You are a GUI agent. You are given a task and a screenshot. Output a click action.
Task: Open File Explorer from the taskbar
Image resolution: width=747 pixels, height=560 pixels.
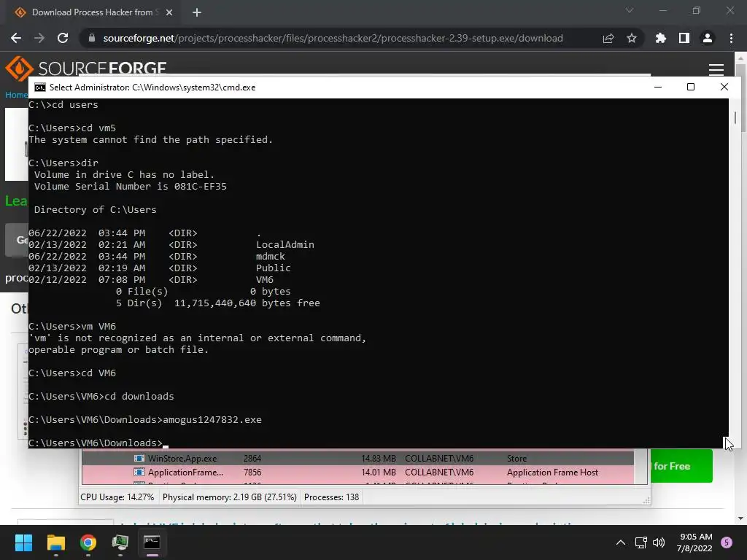(55, 542)
